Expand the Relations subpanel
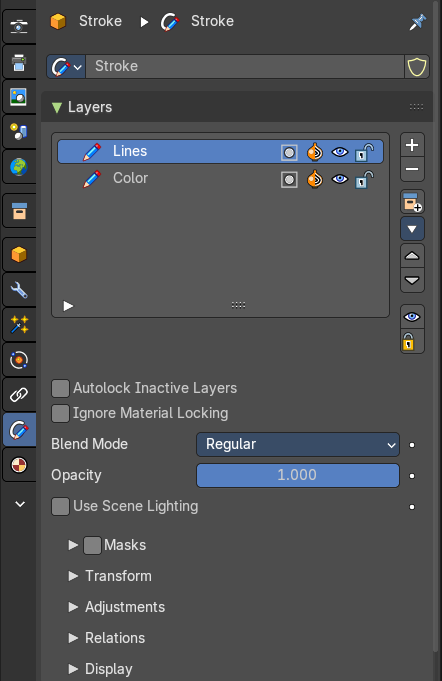 click(73, 638)
